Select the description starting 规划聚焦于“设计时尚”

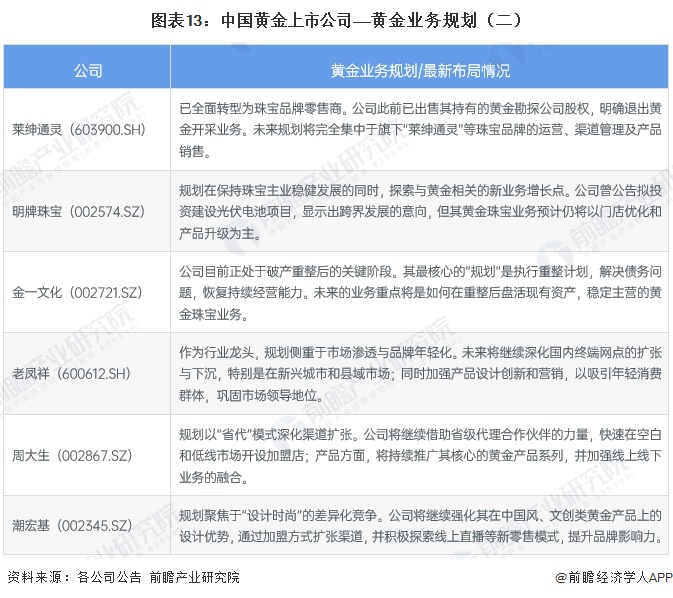click(x=420, y=525)
